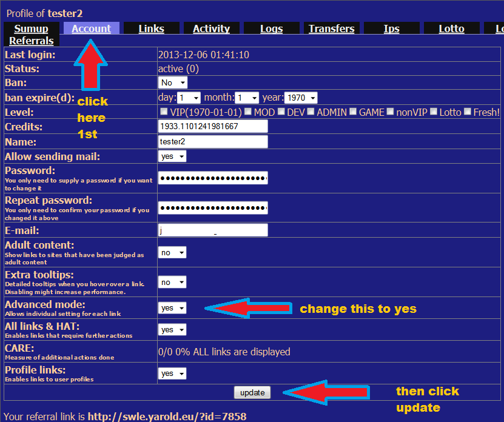
Task: Enable the VIP level checkbox
Action: (x=164, y=112)
